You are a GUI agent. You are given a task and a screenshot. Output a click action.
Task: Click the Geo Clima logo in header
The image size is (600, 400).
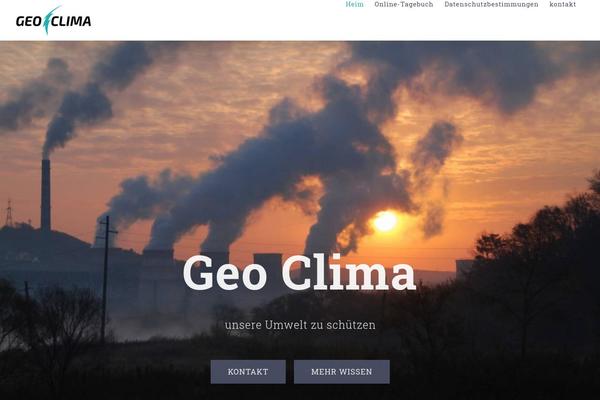click(54, 20)
